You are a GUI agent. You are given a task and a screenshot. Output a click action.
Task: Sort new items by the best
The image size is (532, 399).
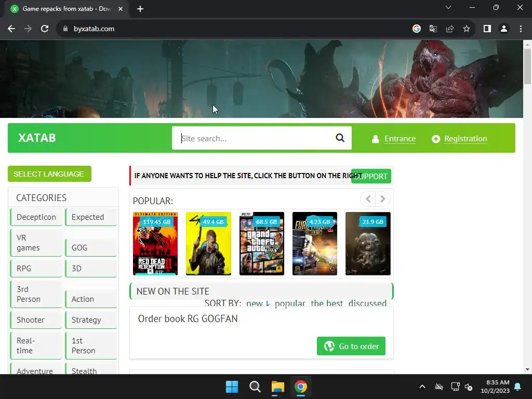[327, 303]
